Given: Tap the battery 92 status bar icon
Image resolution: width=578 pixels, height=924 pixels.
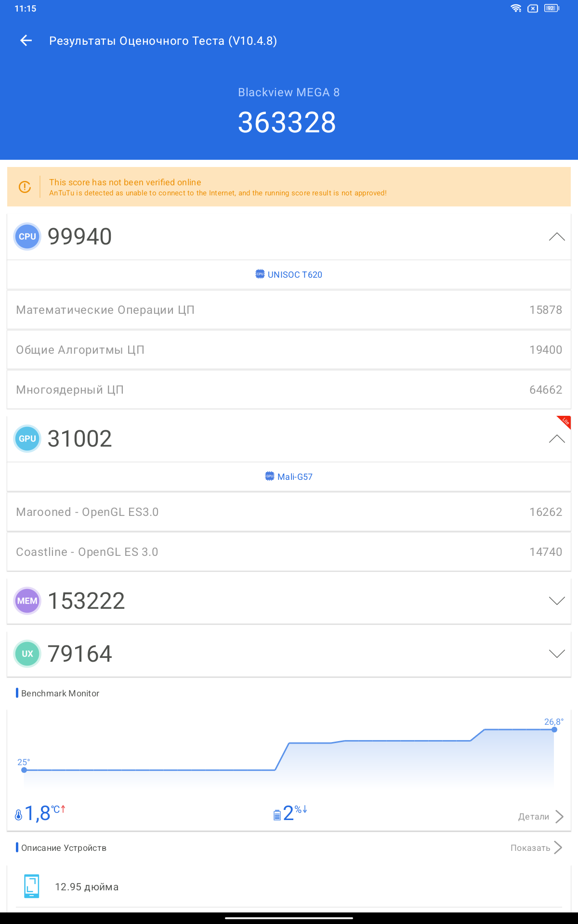Looking at the screenshot, I should 552,8.
